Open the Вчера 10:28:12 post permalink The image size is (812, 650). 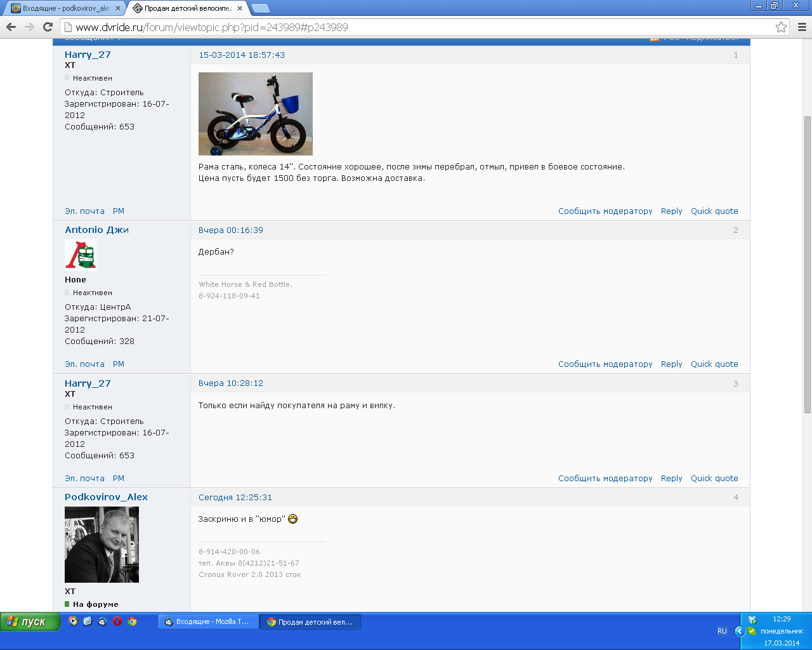pyautogui.click(x=231, y=383)
